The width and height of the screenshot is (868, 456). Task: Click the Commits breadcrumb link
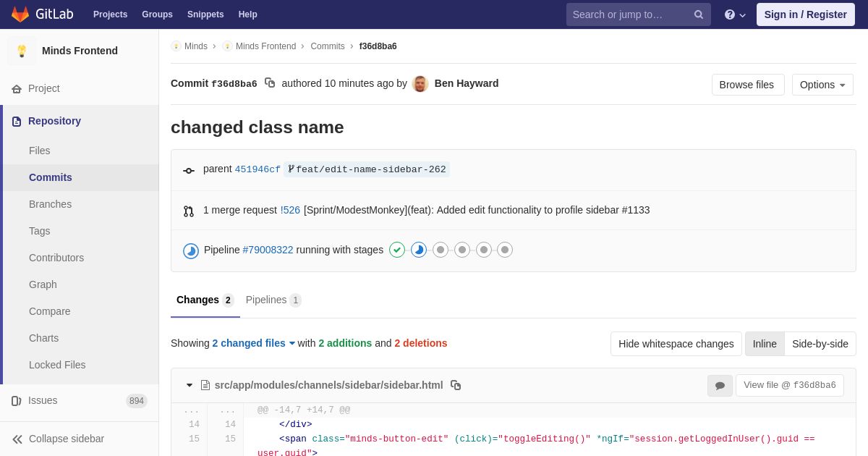328,46
